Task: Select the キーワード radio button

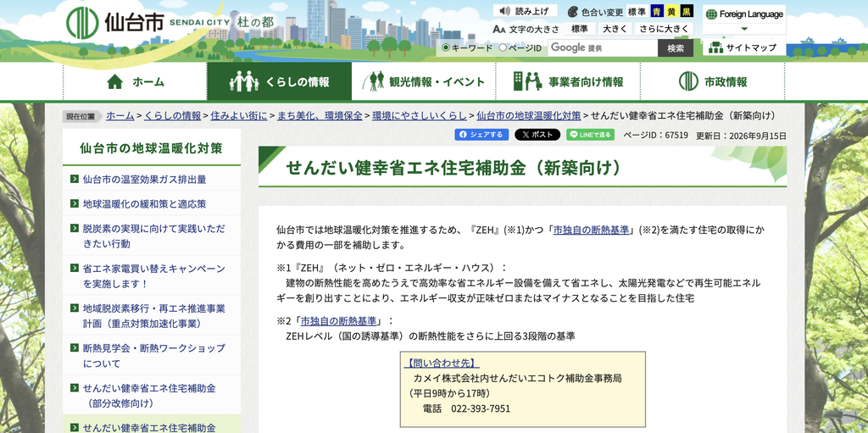Action: pos(446,47)
